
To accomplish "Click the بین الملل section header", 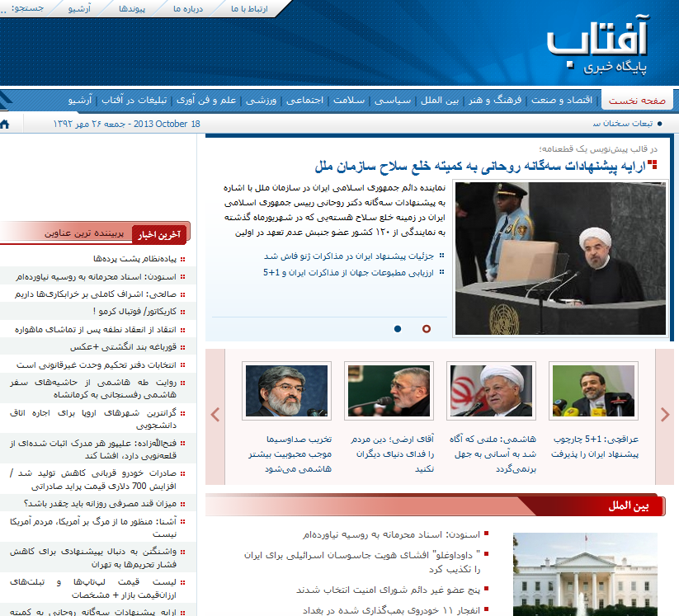I will pyautogui.click(x=629, y=506).
